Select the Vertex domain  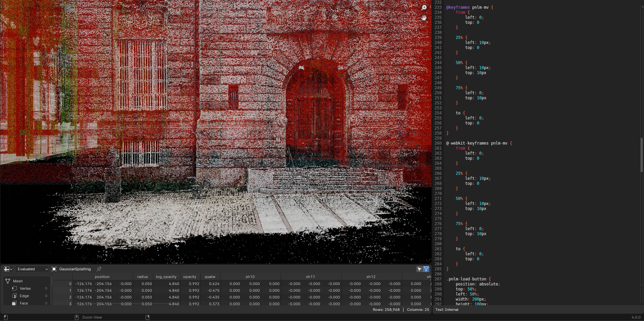tap(25, 288)
